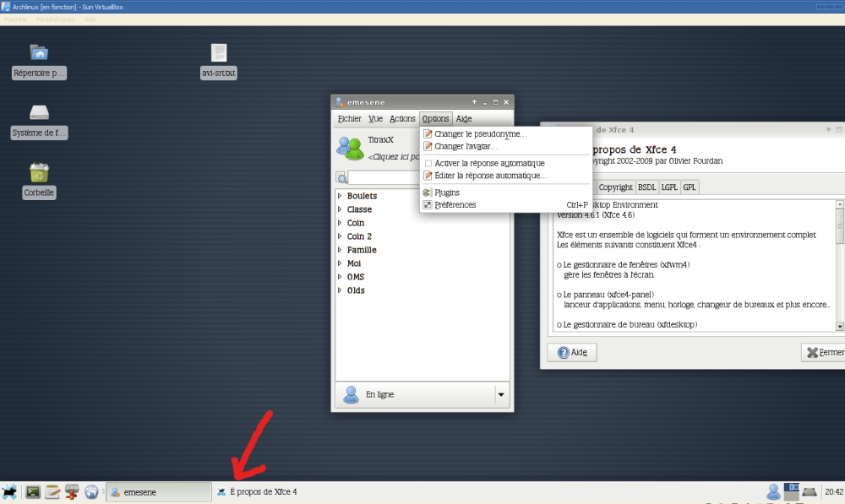Viewport: 845px width, 504px height.
Task: Open the web browser globe launcher
Action: [x=91, y=491]
